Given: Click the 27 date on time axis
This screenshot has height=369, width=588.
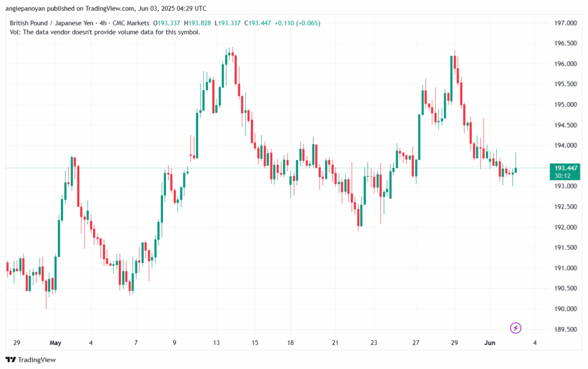Looking at the screenshot, I should tap(416, 343).
